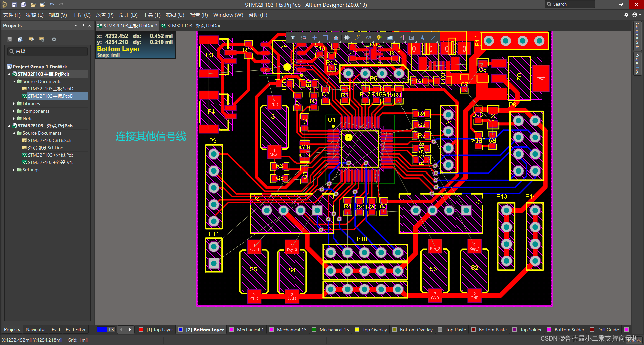
Task: Open the Properties side panel
Action: click(637, 64)
